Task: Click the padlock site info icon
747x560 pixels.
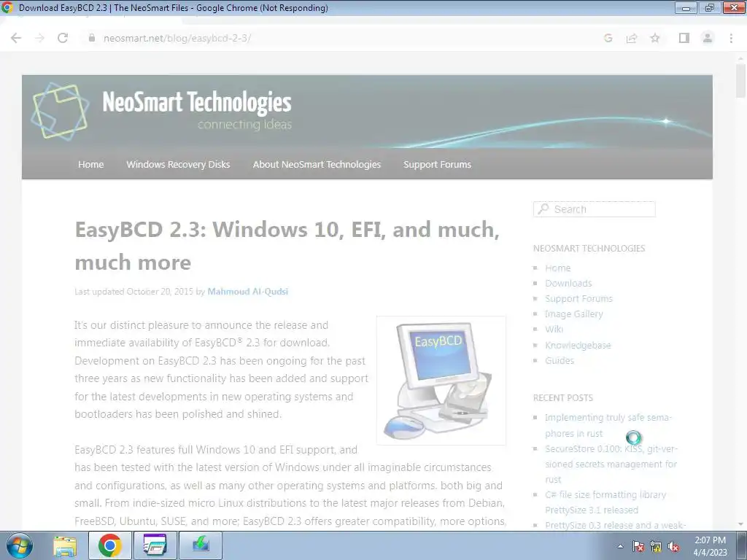Action: [92, 38]
